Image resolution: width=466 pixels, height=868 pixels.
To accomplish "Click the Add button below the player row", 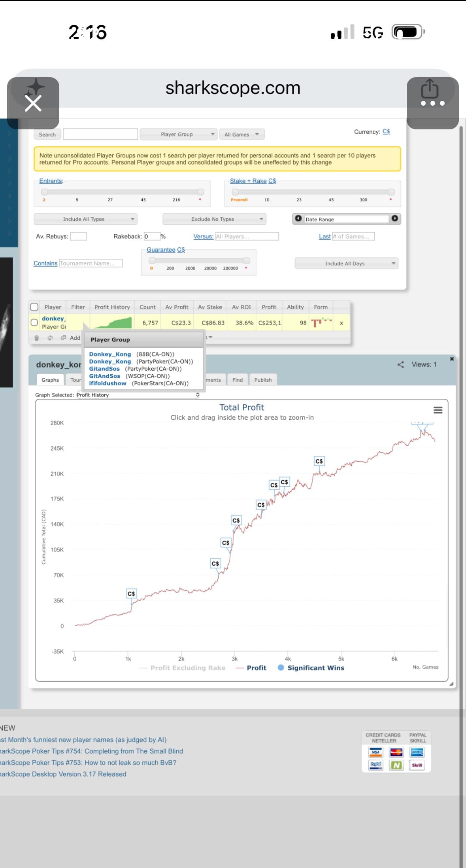I will tap(71, 338).
